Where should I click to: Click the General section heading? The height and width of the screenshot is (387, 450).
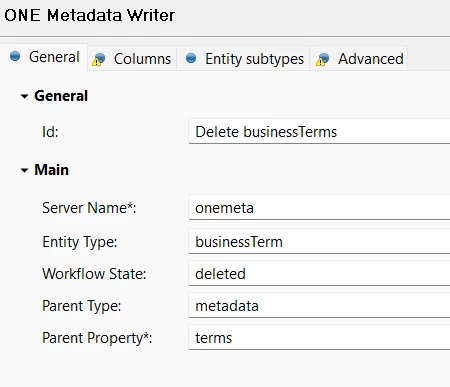61,96
